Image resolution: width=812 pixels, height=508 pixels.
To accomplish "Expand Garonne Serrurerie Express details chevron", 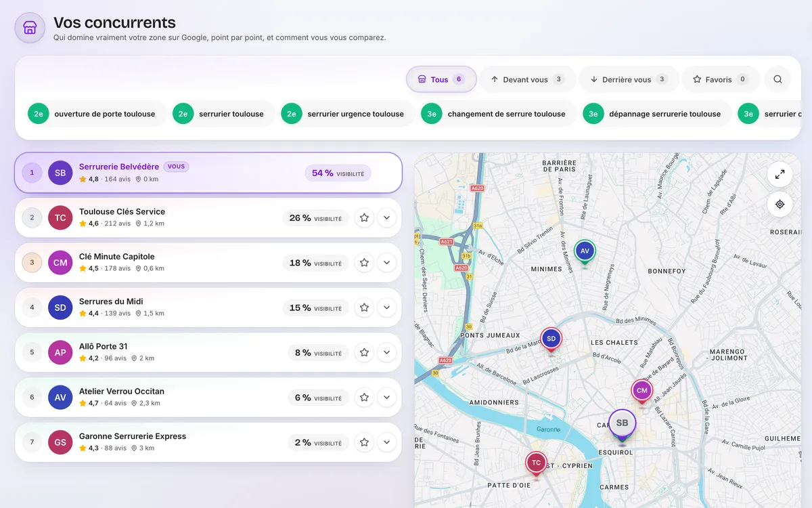I will (386, 442).
